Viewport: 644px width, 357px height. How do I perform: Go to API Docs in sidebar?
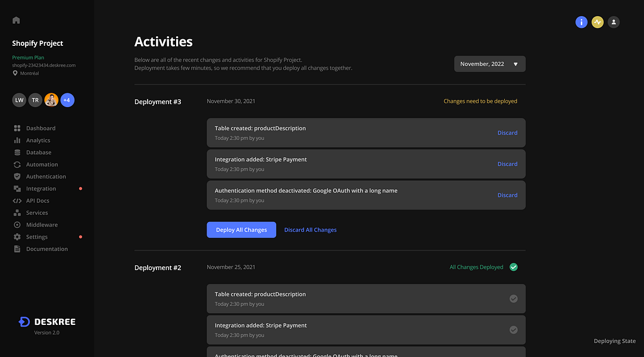pos(37,201)
